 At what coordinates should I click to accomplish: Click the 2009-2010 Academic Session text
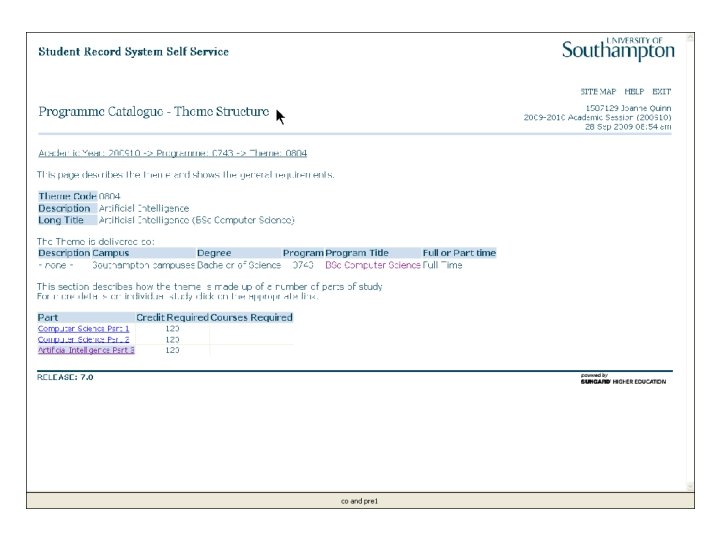coord(597,118)
